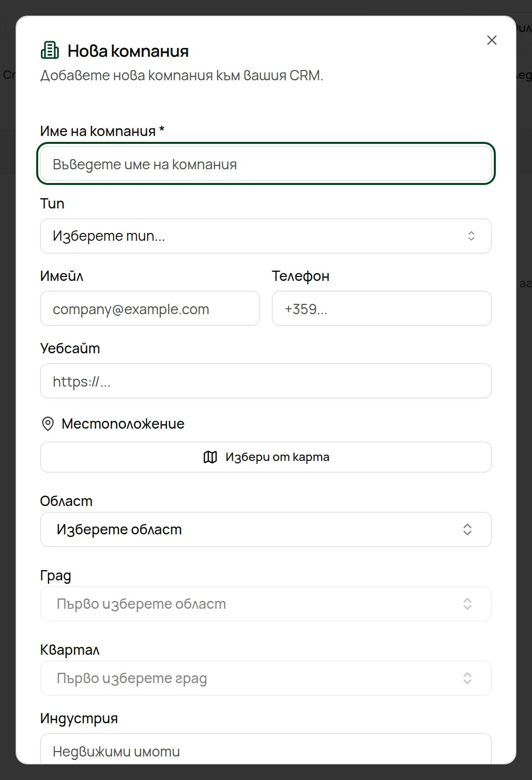Click chevron arrows in the Град selector
532x780 pixels.
[x=467, y=604]
